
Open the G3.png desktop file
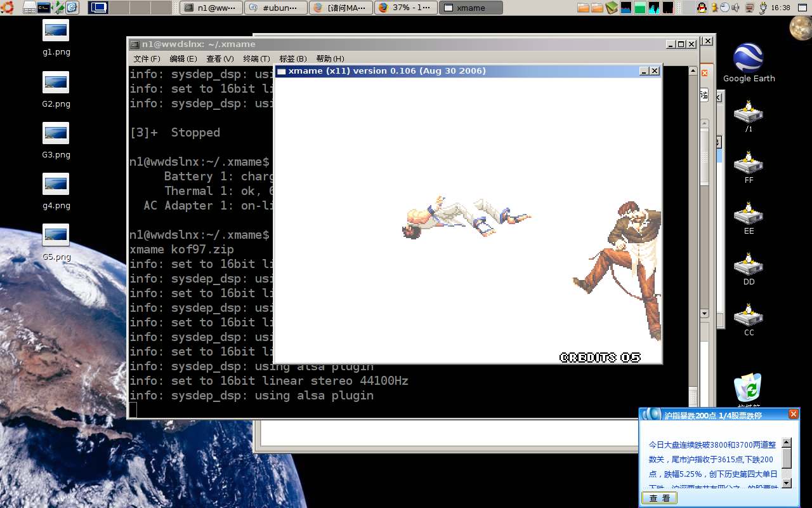pyautogui.click(x=56, y=133)
